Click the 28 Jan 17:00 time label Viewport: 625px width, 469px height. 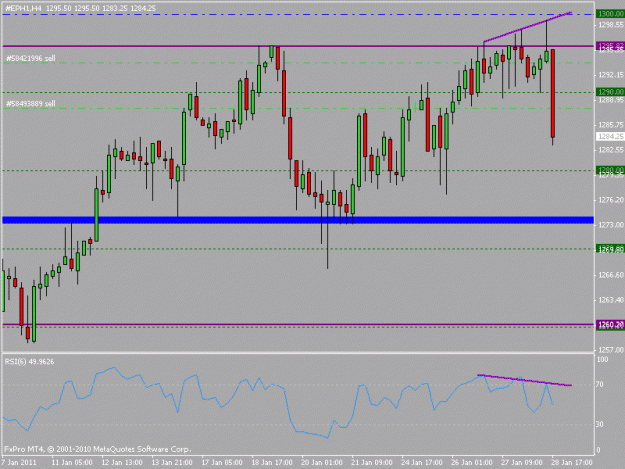(572, 463)
